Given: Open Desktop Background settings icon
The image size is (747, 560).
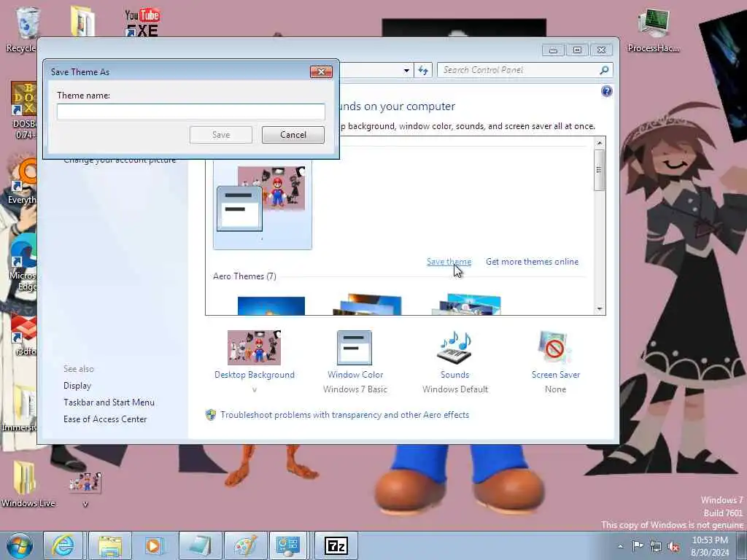Looking at the screenshot, I should [x=254, y=348].
